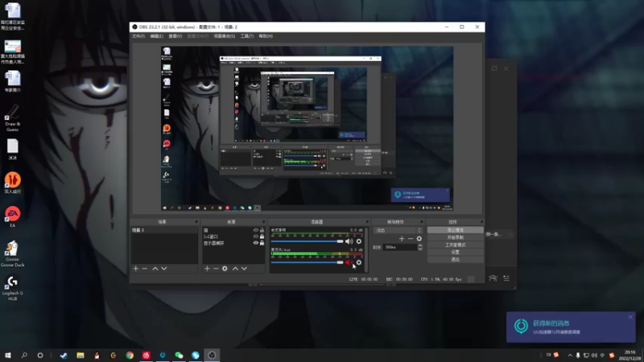Image resolution: width=644 pixels, height=362 pixels.
Task: Pop out the Sources dock panel
Action: 264,222
